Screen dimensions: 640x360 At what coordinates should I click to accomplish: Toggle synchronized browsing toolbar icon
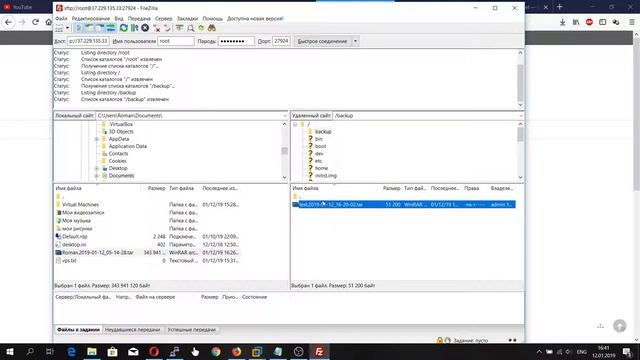click(201, 28)
